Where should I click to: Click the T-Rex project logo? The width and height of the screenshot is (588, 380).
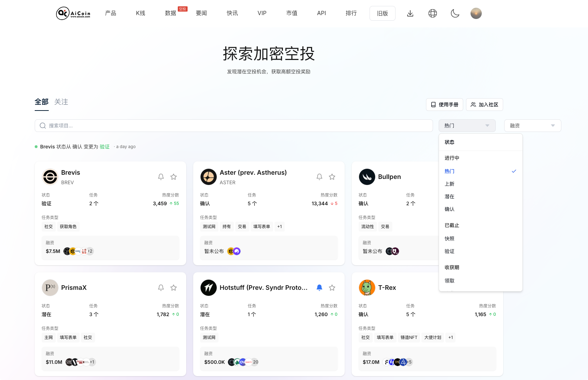tap(367, 288)
